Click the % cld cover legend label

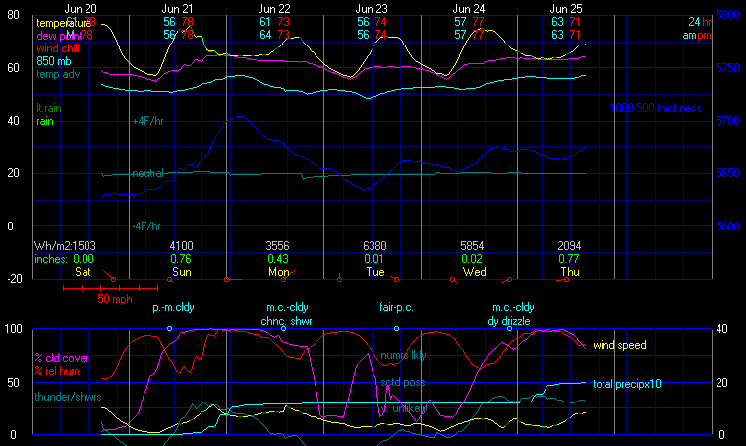tap(61, 358)
